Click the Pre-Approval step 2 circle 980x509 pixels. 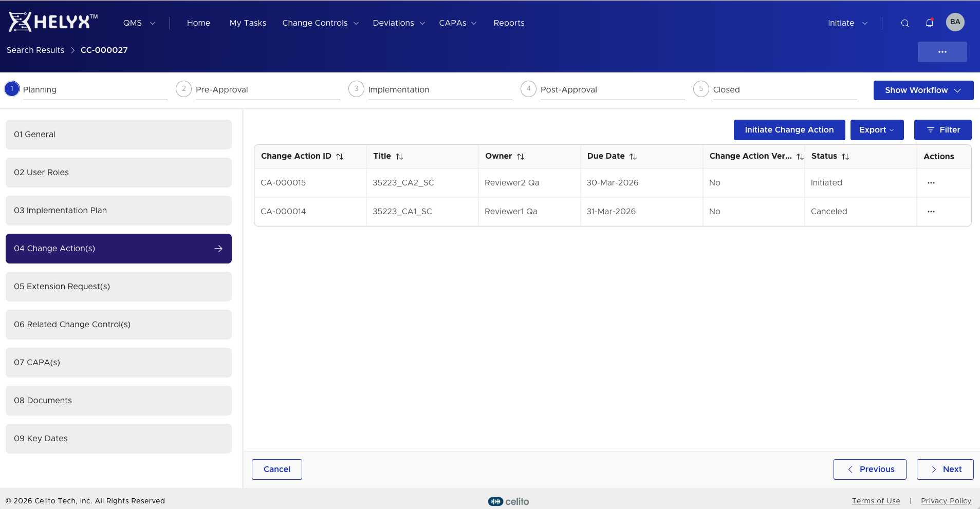(184, 89)
